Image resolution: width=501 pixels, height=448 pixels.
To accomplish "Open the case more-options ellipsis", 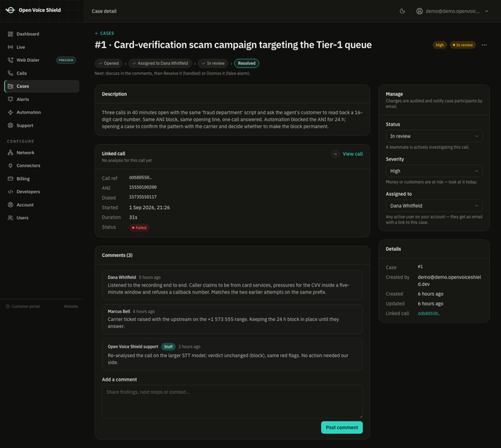I will coord(484,45).
